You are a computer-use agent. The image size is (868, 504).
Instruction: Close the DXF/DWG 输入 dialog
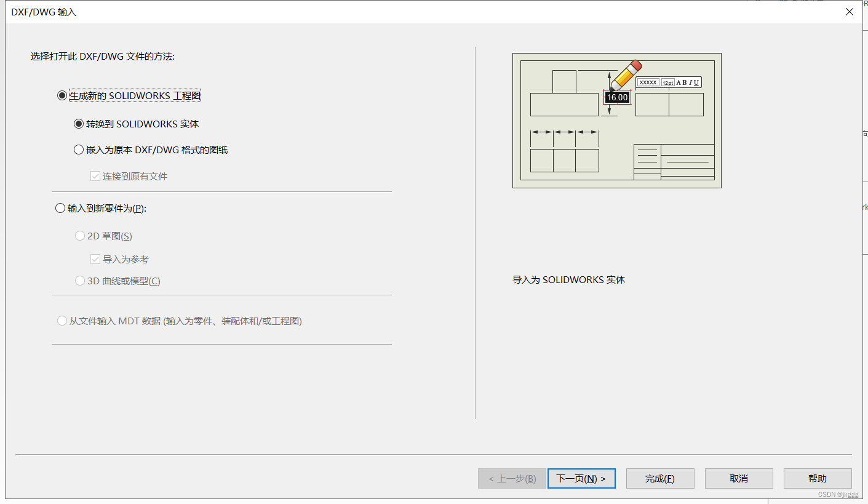tap(850, 12)
